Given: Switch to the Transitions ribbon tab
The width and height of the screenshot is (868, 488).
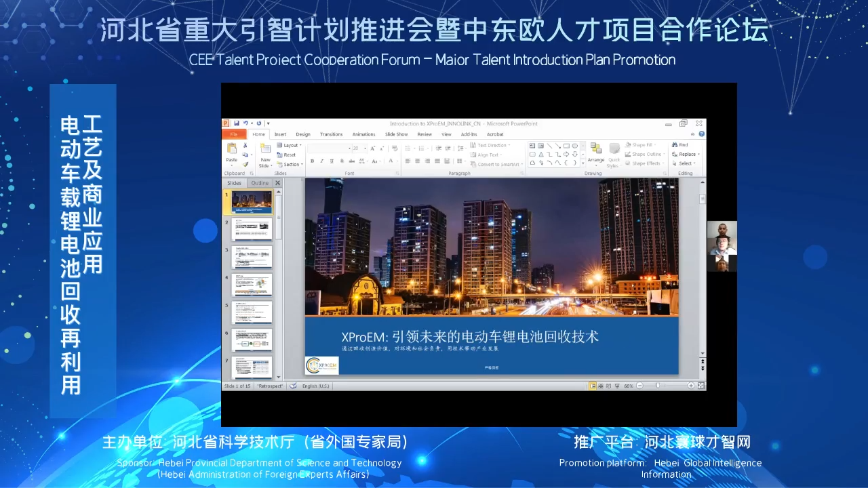Looking at the screenshot, I should click(x=332, y=134).
